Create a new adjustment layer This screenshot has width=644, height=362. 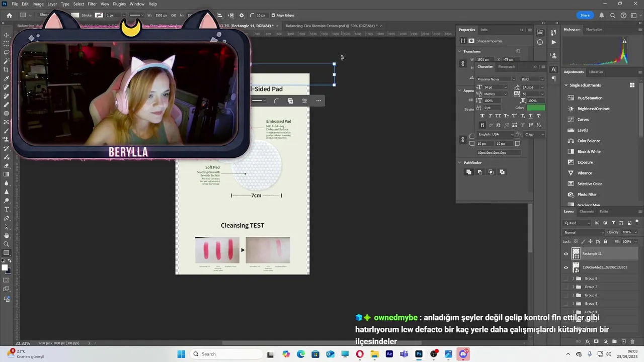coord(605,341)
